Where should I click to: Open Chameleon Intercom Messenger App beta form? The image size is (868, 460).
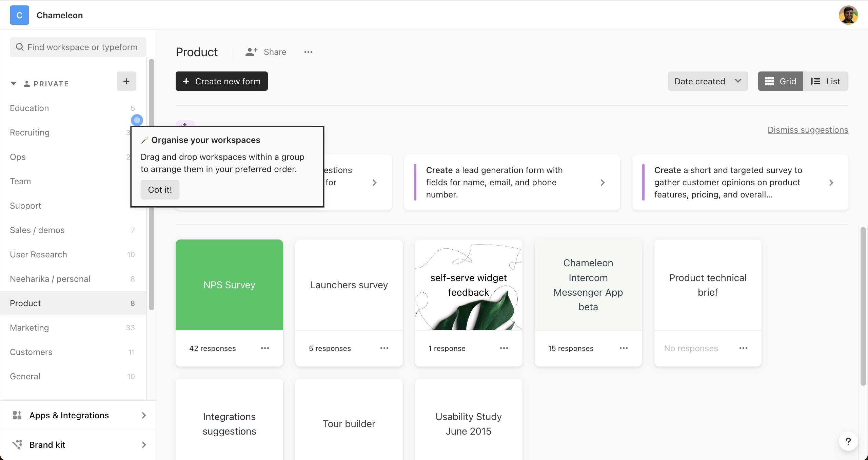click(588, 285)
